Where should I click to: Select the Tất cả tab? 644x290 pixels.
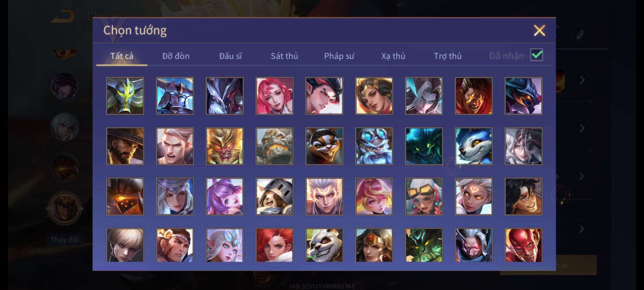tap(122, 56)
